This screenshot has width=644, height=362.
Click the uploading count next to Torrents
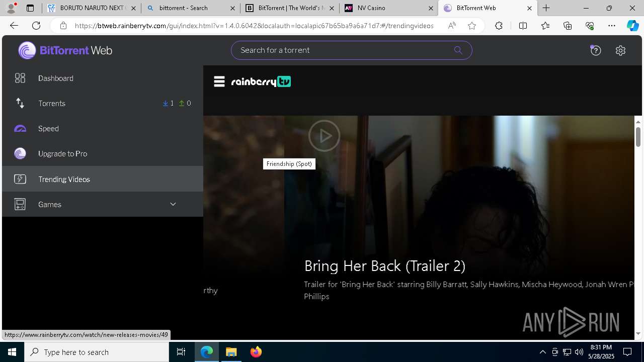(x=185, y=103)
